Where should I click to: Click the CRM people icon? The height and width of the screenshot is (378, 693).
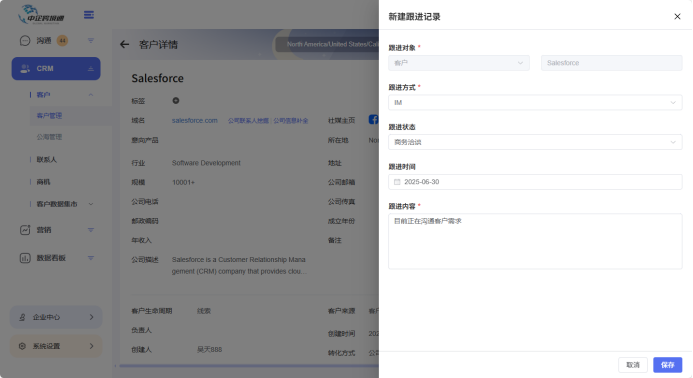click(25, 69)
